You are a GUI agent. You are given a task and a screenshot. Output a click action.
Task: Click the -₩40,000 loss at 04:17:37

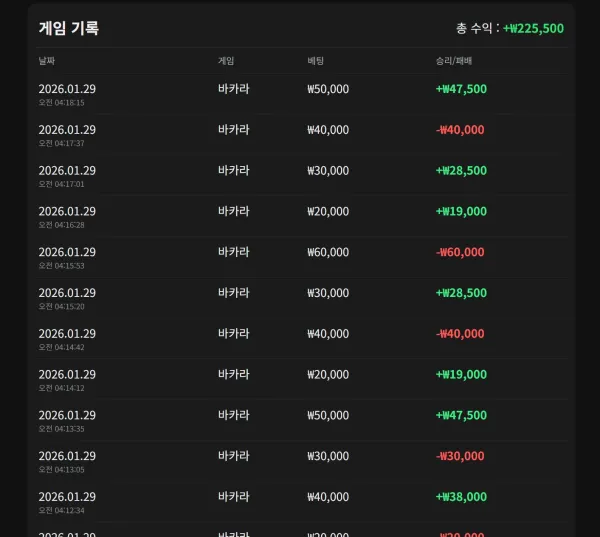point(460,130)
